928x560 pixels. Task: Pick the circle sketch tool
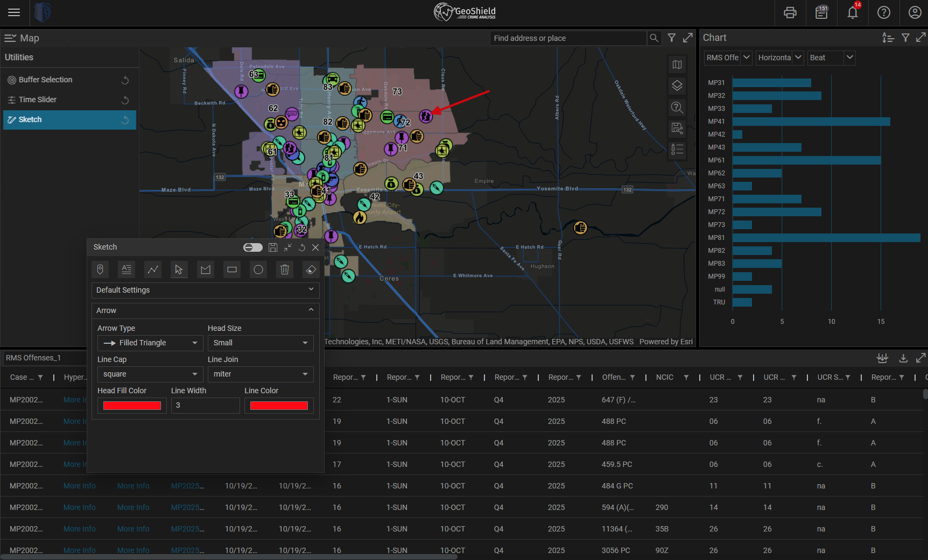point(258,270)
